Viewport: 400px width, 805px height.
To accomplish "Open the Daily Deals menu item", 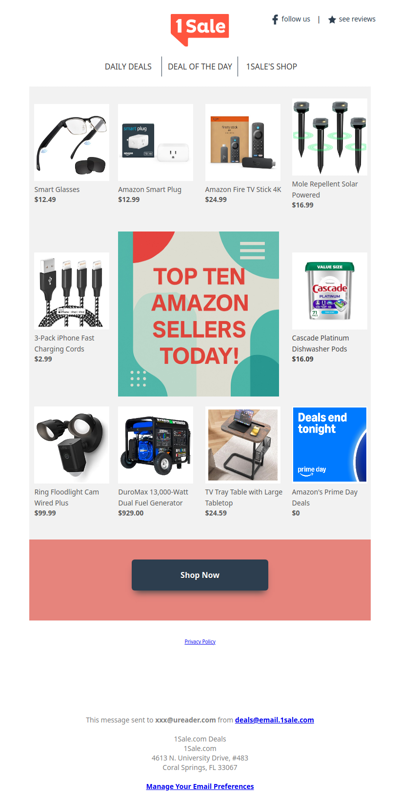I will 128,66.
